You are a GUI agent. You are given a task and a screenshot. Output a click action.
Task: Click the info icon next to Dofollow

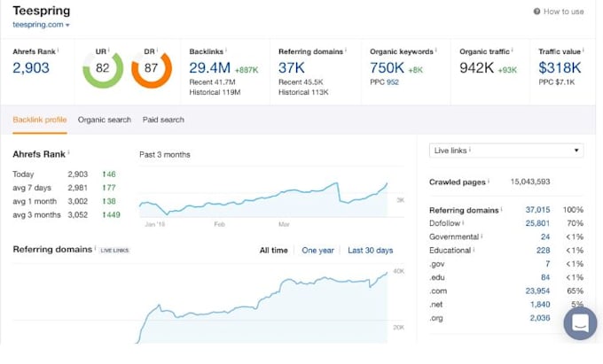[463, 222]
